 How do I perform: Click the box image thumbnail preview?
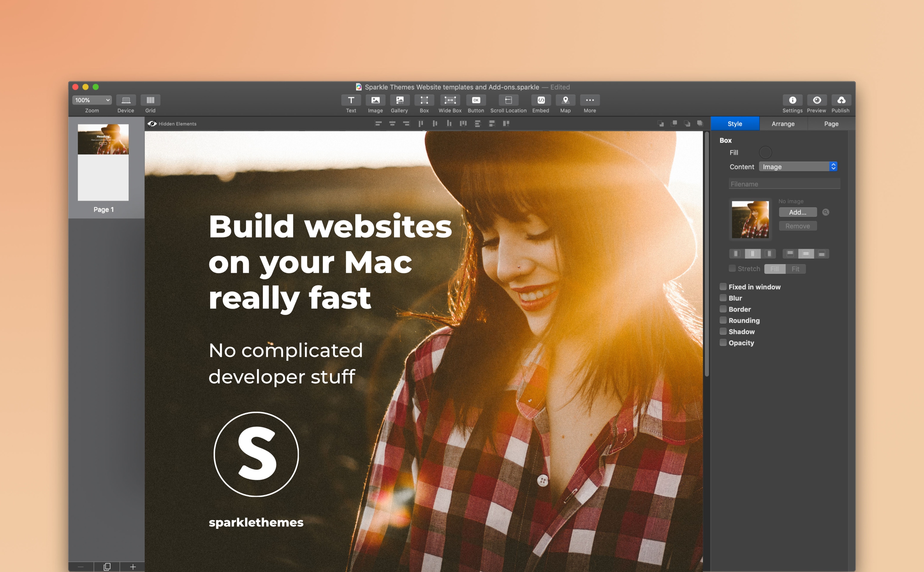750,220
